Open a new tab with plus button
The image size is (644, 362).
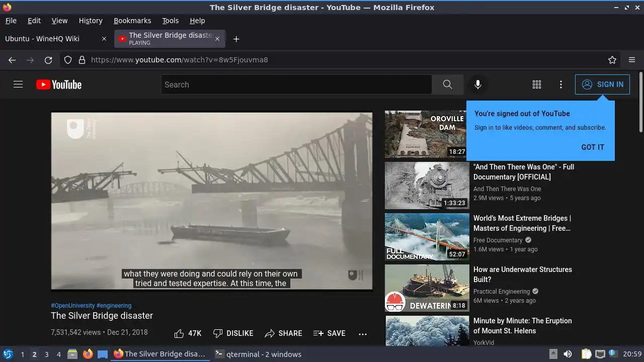coord(236,39)
